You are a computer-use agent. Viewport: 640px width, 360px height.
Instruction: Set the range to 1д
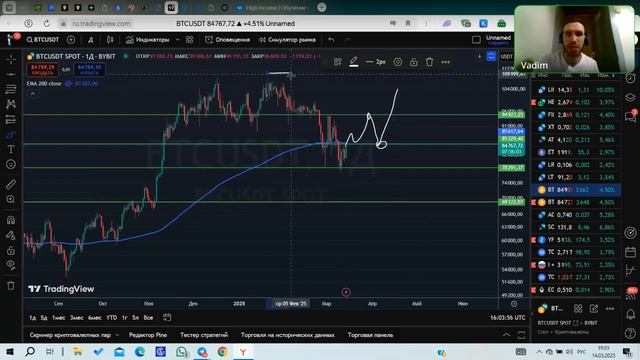tap(32, 318)
